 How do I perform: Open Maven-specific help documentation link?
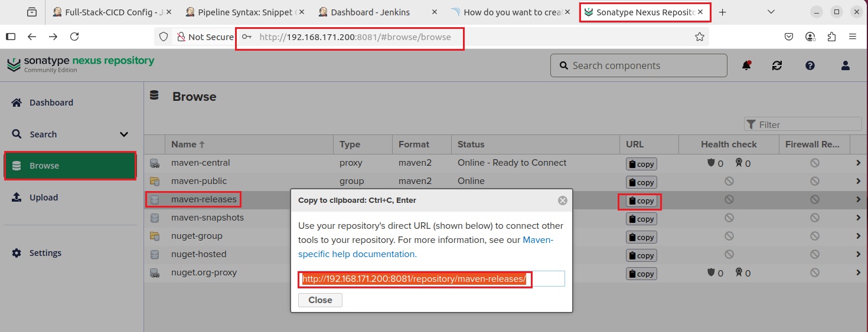[x=425, y=247]
